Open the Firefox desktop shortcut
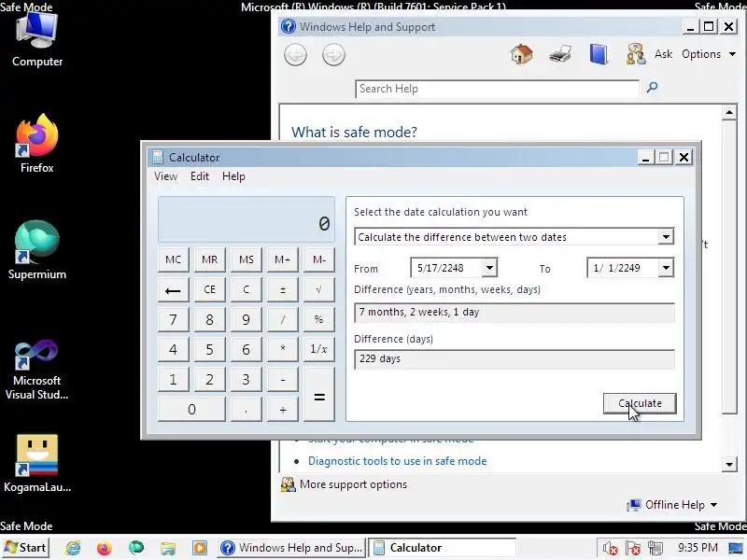 (37, 144)
